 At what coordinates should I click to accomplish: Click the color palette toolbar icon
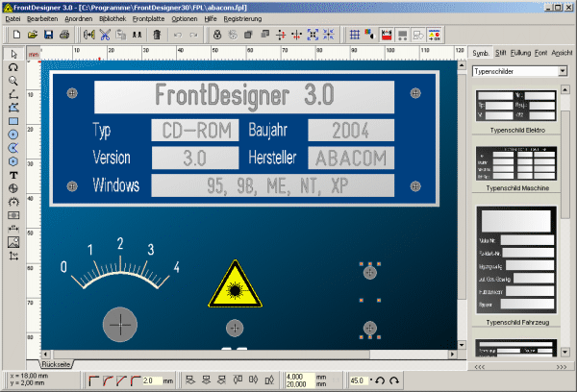(x=369, y=35)
